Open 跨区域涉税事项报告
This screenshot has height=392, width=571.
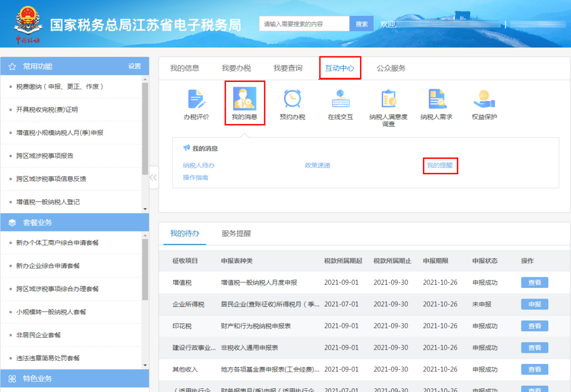tap(45, 156)
